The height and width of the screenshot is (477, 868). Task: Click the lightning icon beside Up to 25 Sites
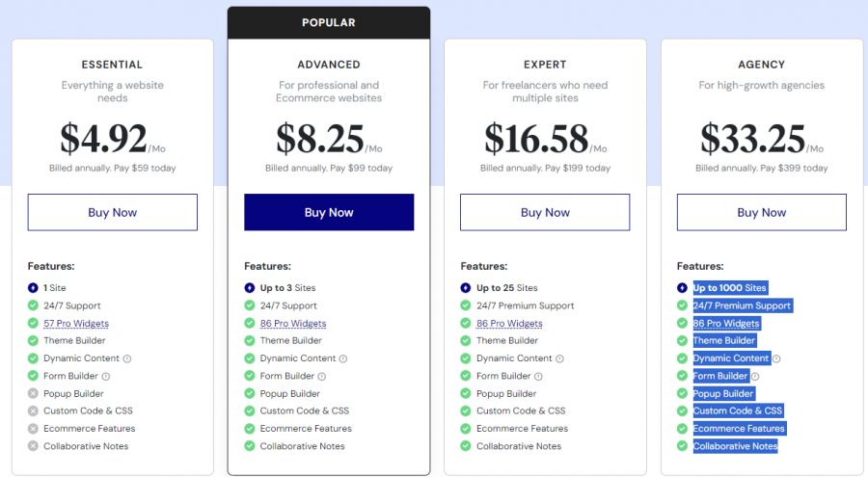[x=466, y=288]
